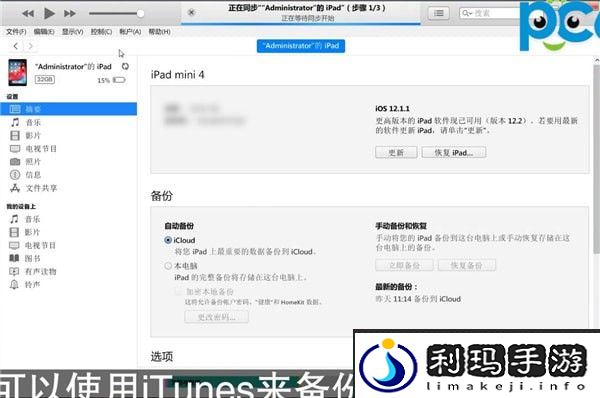Image resolution: width=600 pixels, height=398 pixels.
Task: Open the 帮助(H) menu
Action: tap(159, 32)
